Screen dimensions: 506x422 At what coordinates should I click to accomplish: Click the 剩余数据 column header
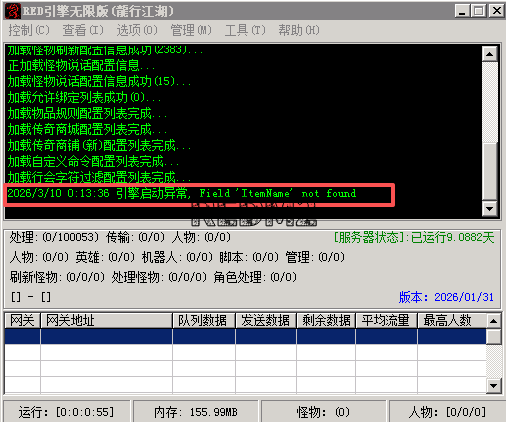point(326,321)
